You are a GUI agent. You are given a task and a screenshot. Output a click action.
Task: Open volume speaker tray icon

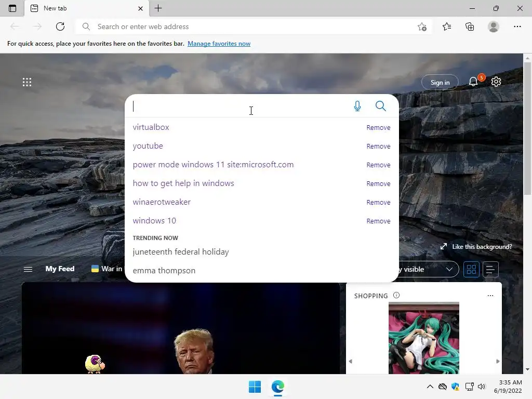482,387
